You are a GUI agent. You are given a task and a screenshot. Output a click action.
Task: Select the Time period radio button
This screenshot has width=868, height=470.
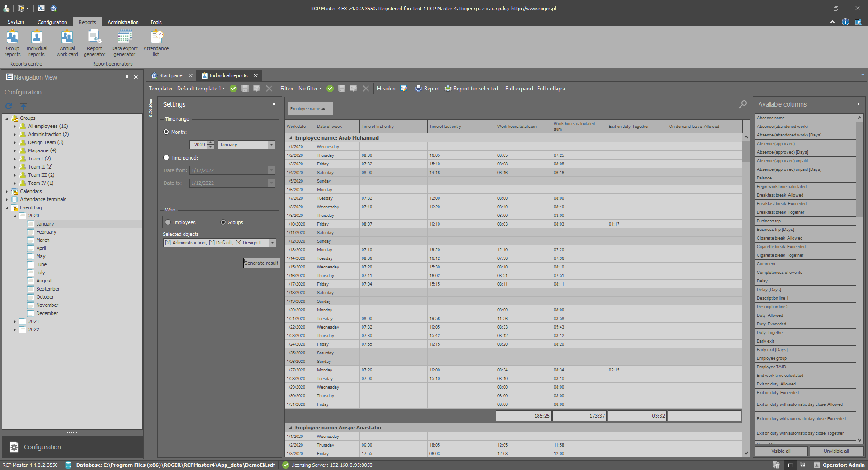(166, 158)
